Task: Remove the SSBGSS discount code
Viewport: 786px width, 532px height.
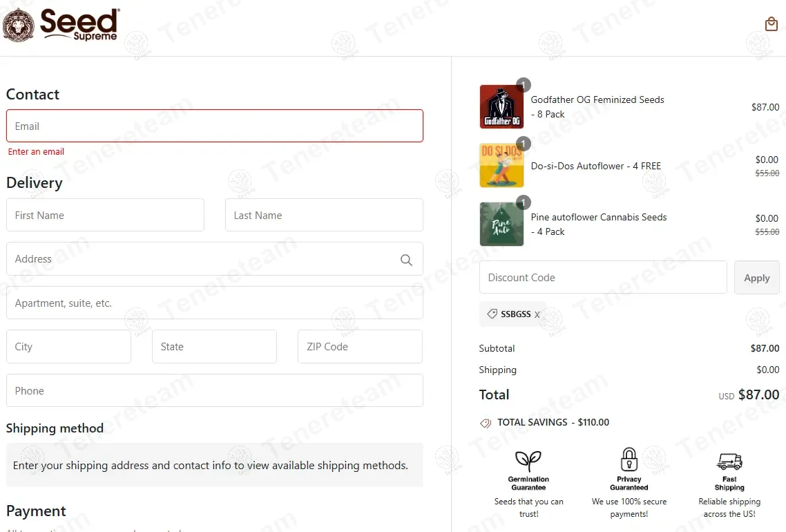Action: (x=537, y=315)
